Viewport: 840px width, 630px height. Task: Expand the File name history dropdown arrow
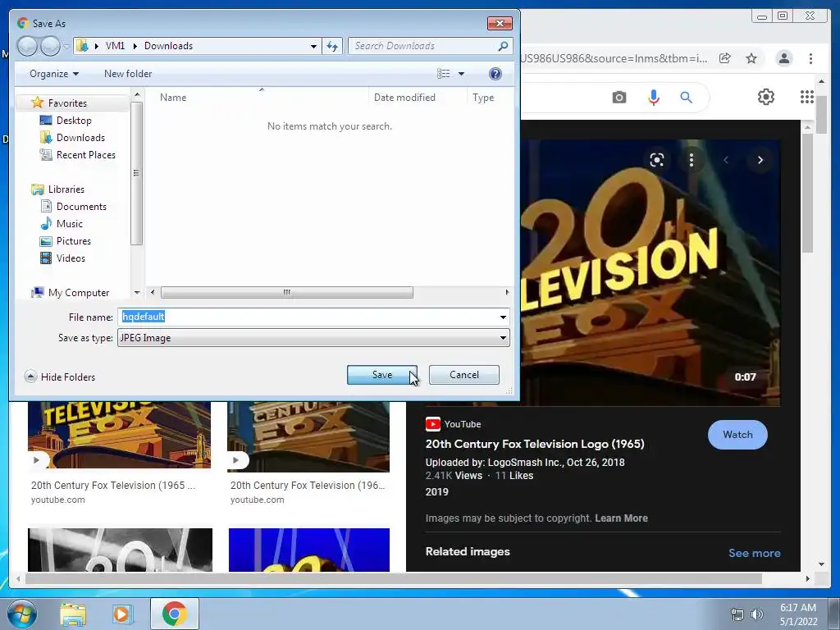click(x=503, y=317)
